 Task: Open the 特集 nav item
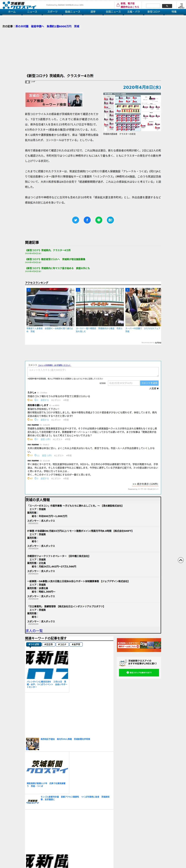[174, 12]
